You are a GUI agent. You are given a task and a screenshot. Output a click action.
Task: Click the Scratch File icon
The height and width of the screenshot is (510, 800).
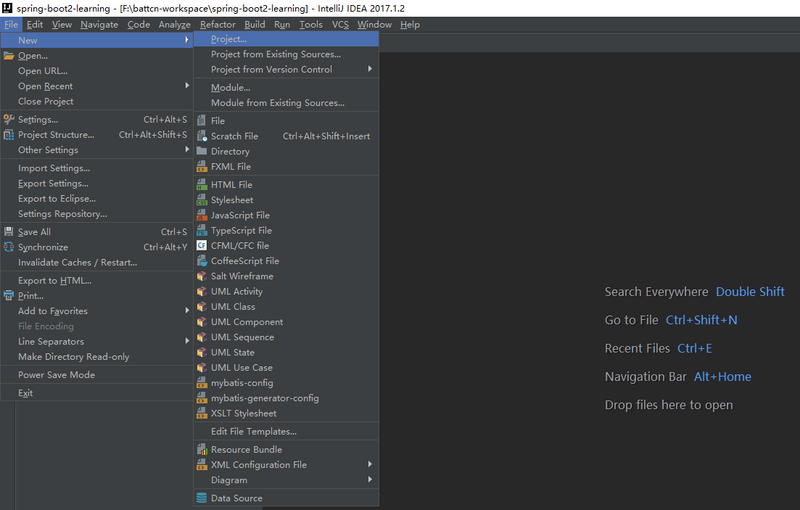click(x=202, y=136)
